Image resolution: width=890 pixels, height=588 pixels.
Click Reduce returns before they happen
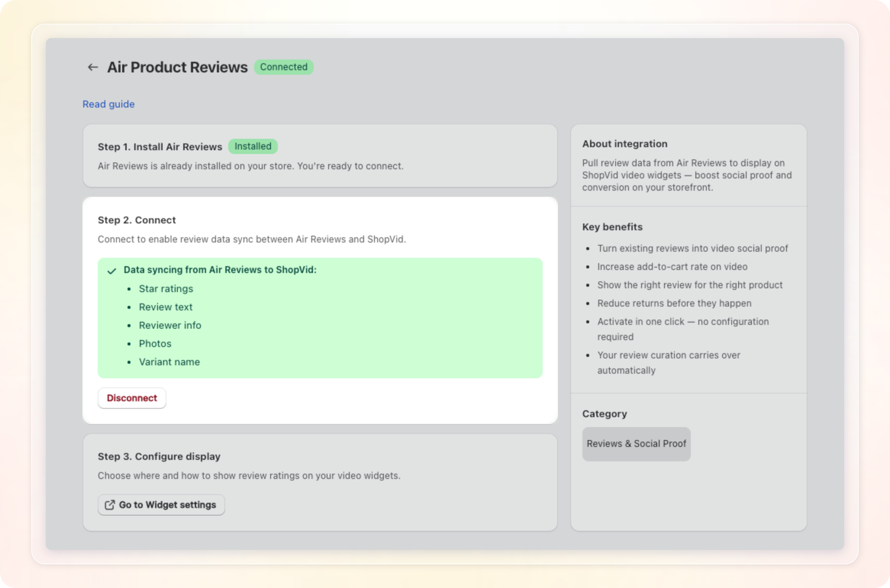point(674,303)
